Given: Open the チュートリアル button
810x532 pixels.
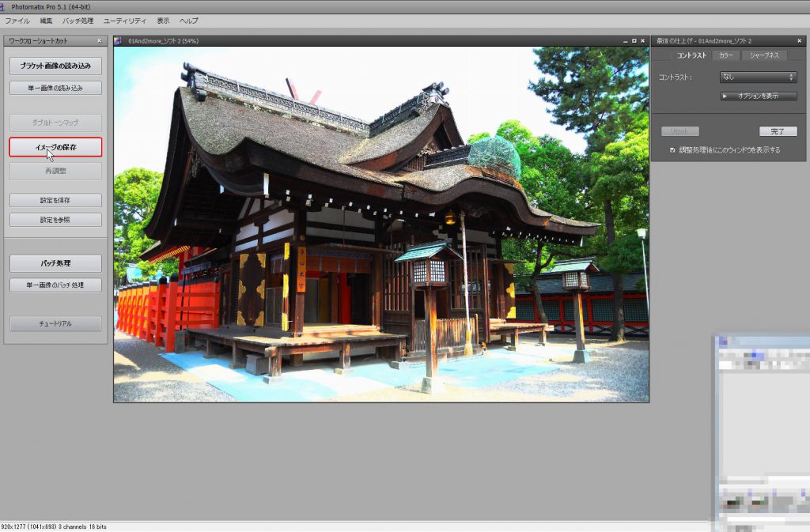Looking at the screenshot, I should click(55, 323).
